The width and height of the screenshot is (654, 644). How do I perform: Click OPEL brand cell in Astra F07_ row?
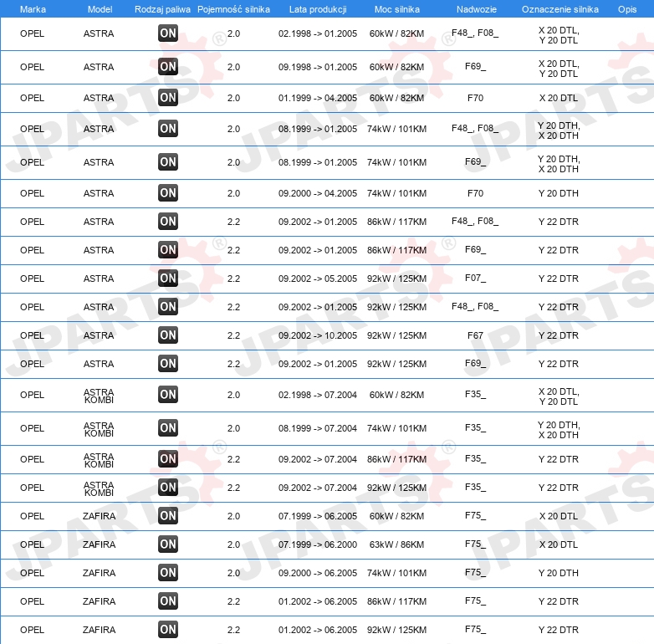[x=32, y=279]
